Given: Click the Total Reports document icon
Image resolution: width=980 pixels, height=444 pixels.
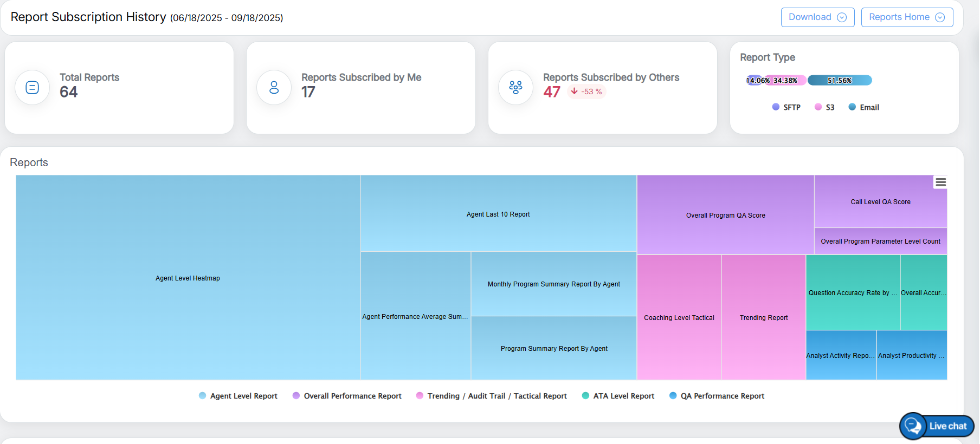Looking at the screenshot, I should pyautogui.click(x=33, y=87).
